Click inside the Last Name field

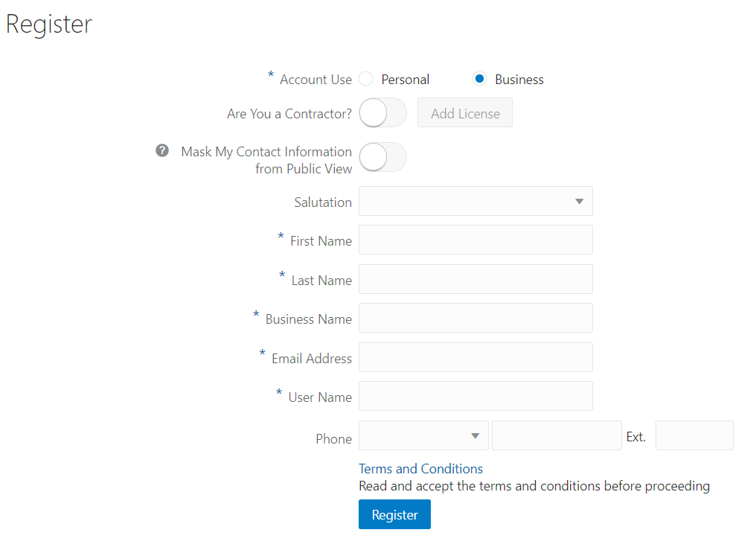(475, 278)
